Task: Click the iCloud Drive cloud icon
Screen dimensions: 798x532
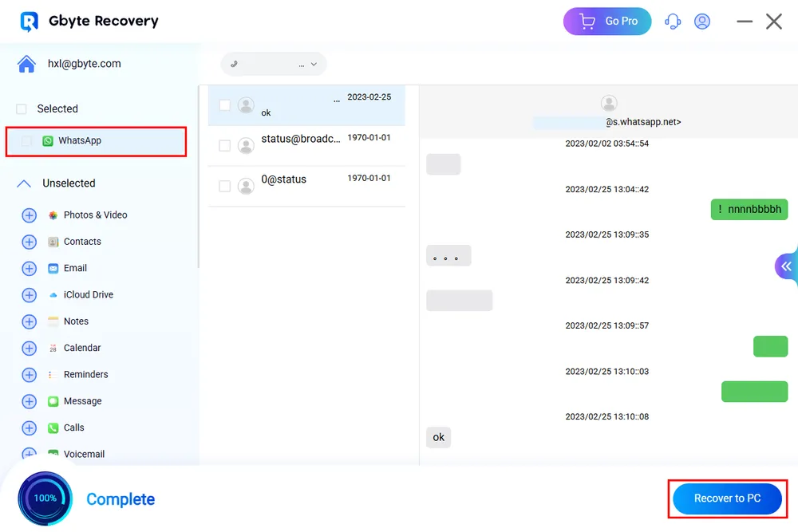Action: pos(53,295)
